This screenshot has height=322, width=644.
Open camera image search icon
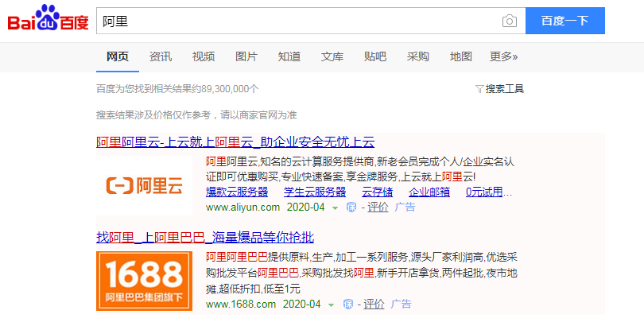coord(510,21)
